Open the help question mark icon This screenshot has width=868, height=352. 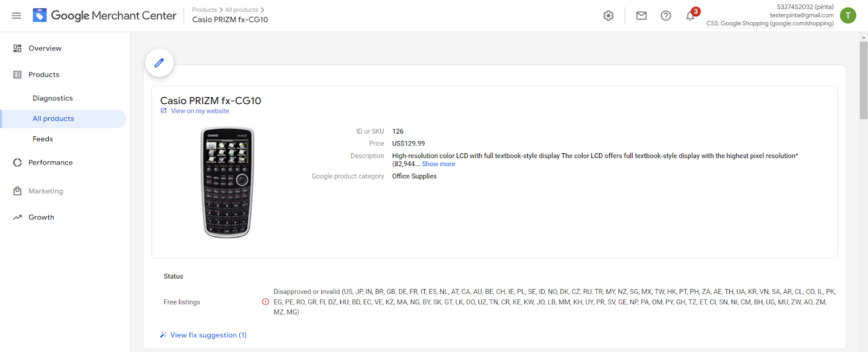[x=666, y=16]
